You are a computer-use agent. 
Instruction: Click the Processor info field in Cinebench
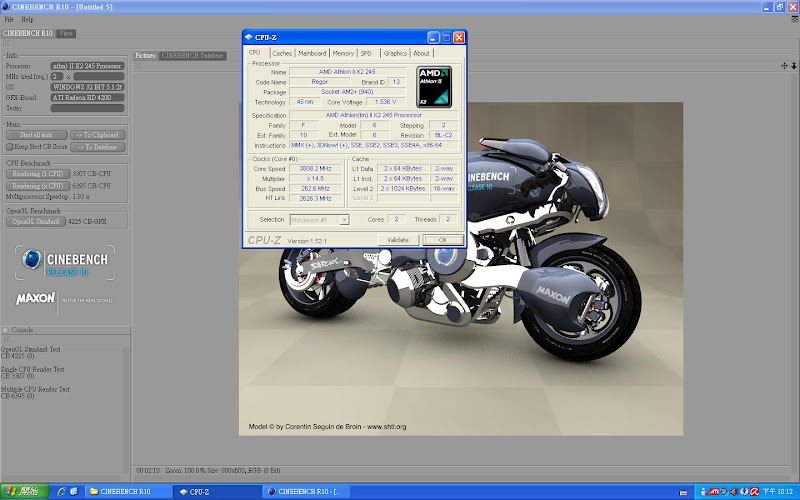click(x=87, y=66)
